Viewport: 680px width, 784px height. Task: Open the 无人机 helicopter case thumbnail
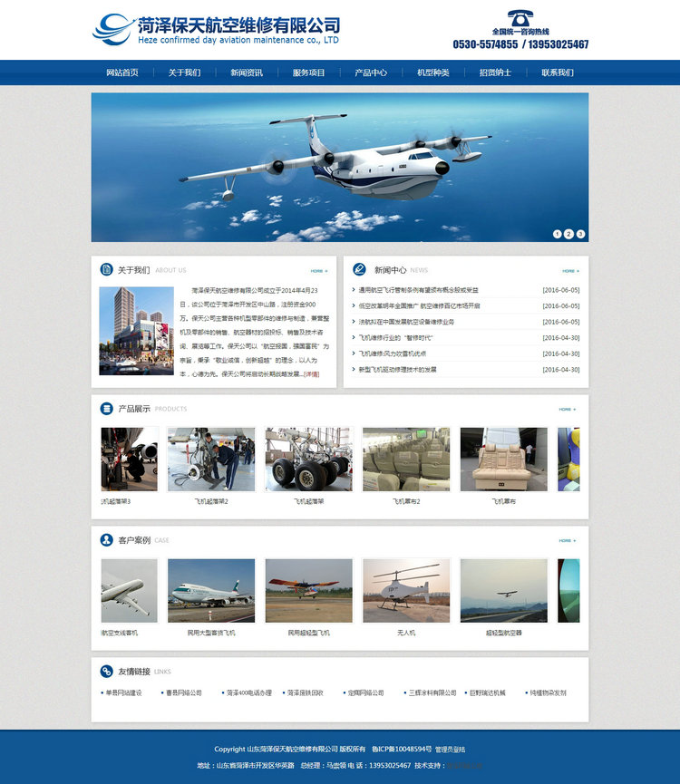pos(405,590)
